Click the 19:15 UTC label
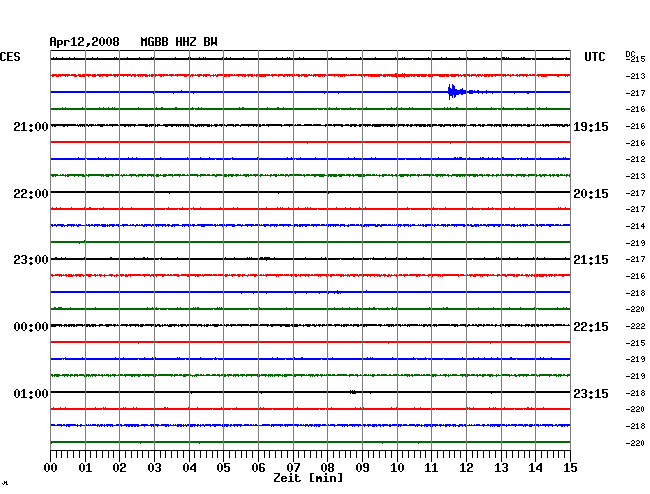 point(591,126)
